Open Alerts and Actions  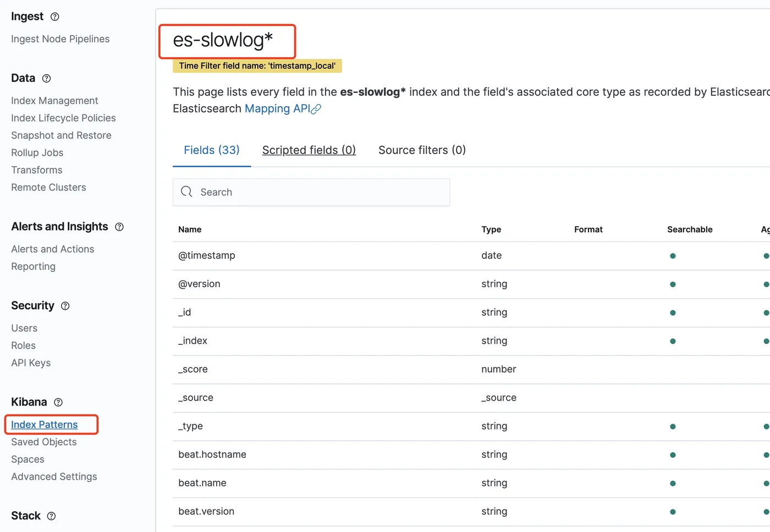[x=53, y=249]
